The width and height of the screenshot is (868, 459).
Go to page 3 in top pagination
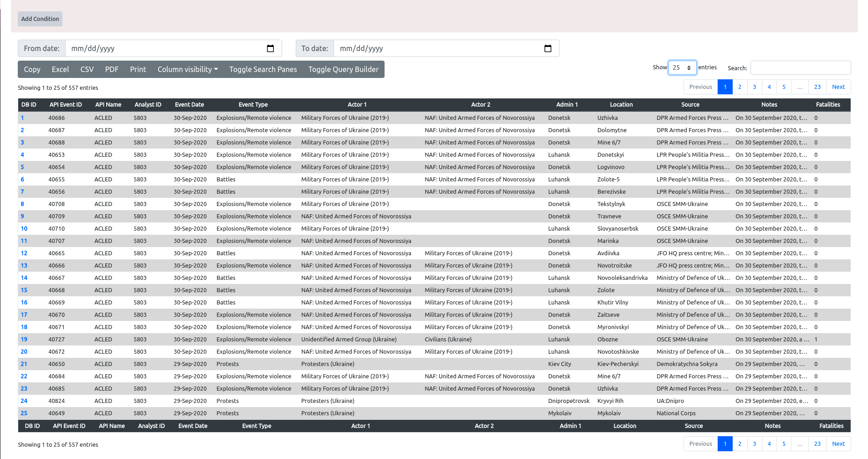point(755,87)
